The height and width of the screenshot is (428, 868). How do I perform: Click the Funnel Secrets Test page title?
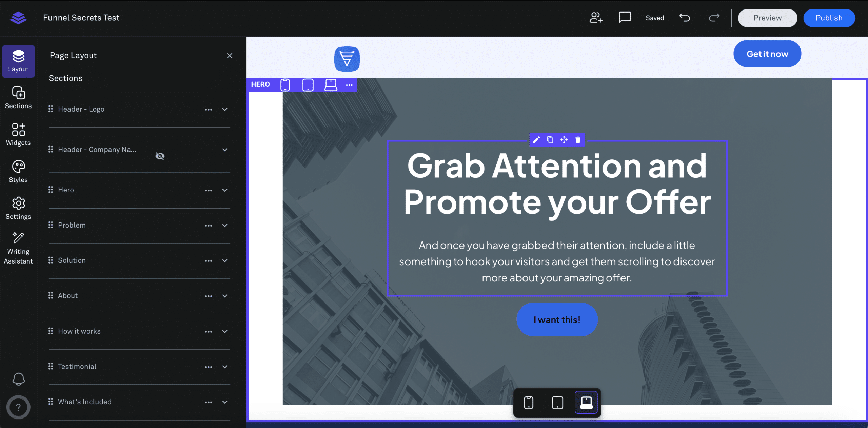coord(81,18)
